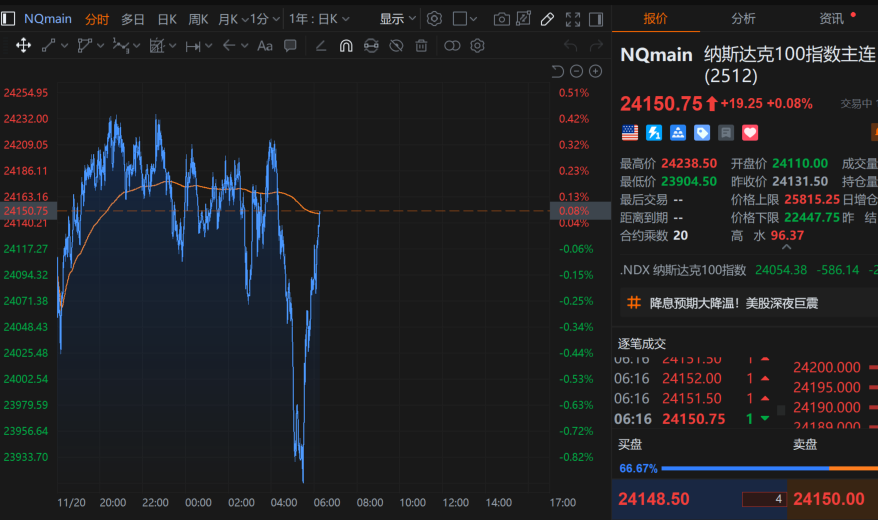Click the US flag market icon
The width and height of the screenshot is (878, 520).
pyautogui.click(x=630, y=133)
